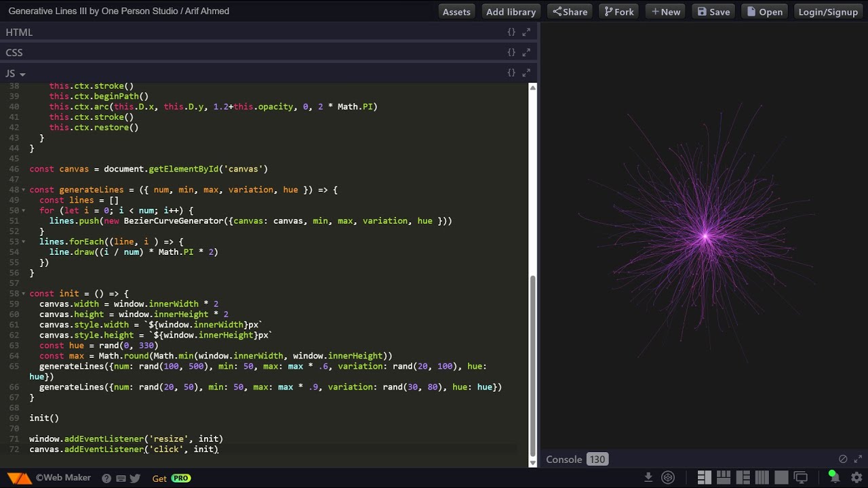Open settings with the gear icon
The image size is (868, 488).
(x=856, y=477)
